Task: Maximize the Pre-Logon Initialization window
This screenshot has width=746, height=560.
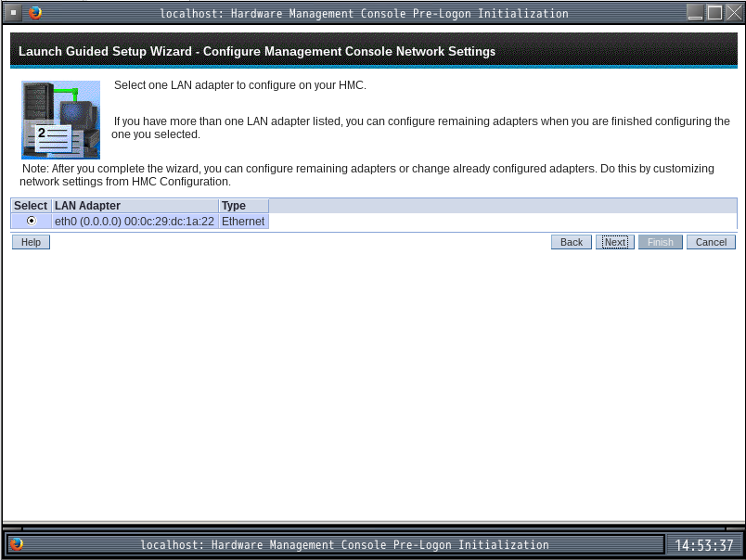Action: 714,13
